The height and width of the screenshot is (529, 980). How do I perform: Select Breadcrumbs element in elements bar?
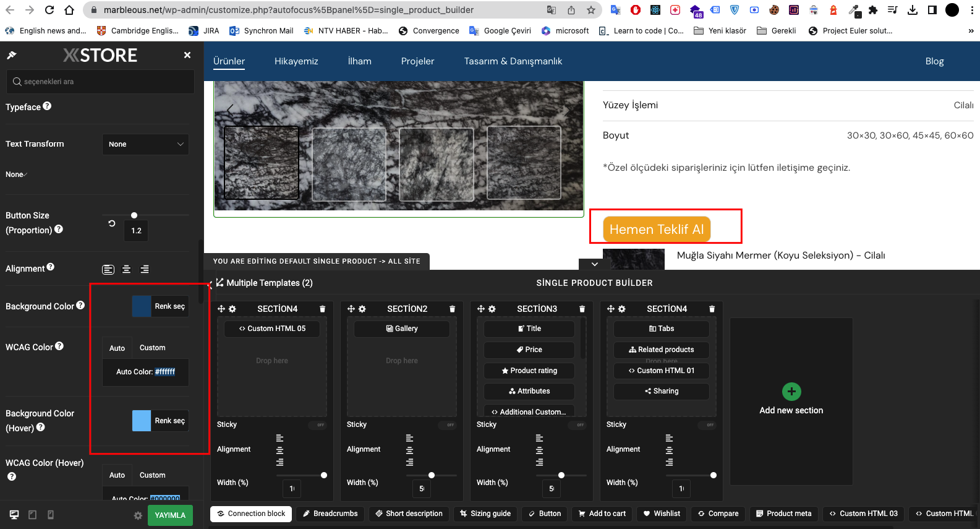(x=330, y=514)
